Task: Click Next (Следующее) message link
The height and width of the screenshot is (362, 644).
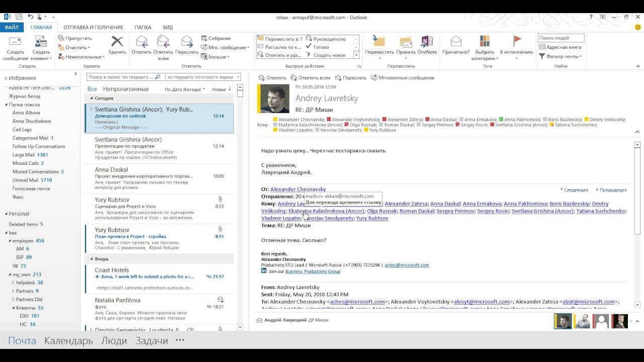Action: tap(574, 190)
